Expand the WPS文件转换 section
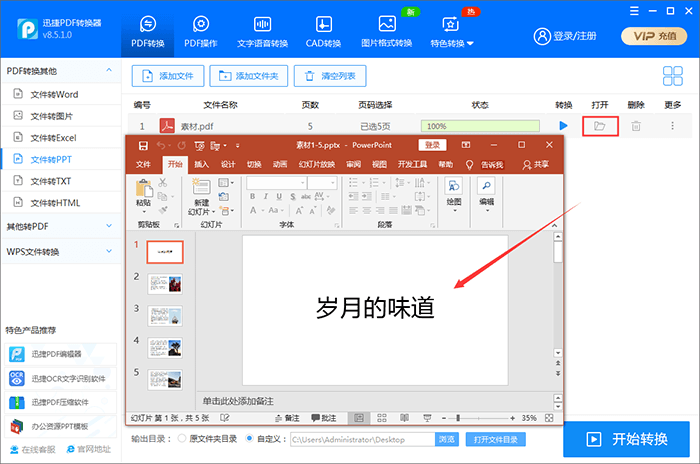 click(61, 252)
